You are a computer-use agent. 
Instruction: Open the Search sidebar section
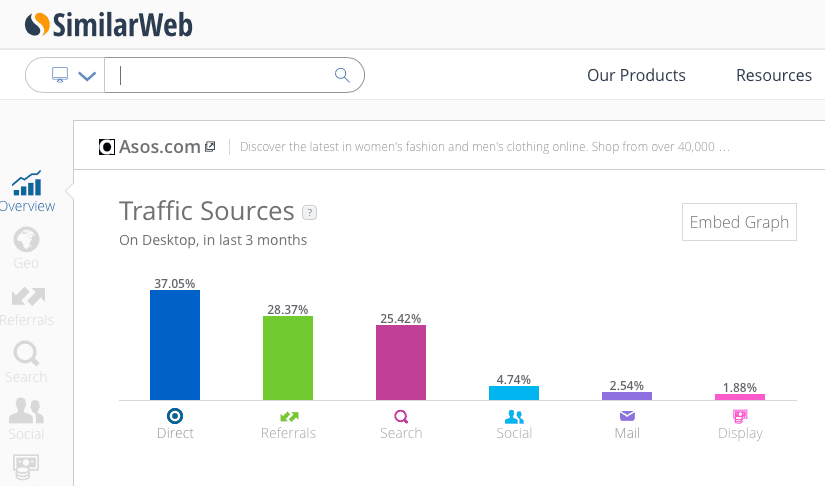[x=26, y=361]
